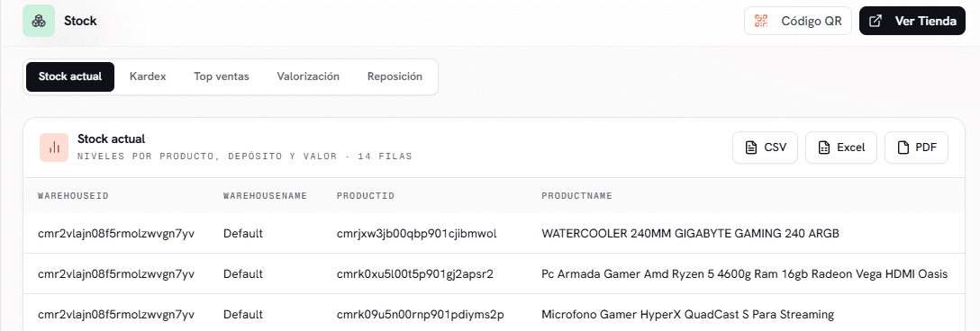Click the Stock actual panel heading

(112, 139)
